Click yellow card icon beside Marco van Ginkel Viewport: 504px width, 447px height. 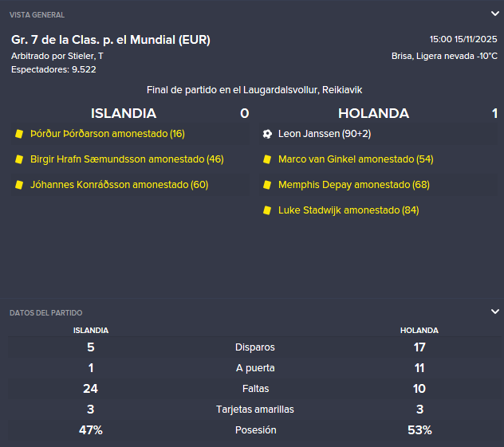[x=267, y=159]
